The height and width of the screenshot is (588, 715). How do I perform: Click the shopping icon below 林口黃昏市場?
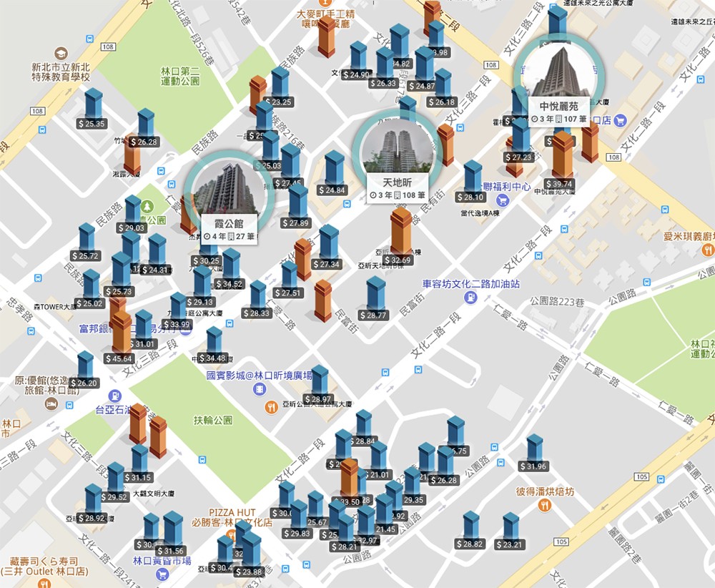pyautogui.click(x=162, y=574)
